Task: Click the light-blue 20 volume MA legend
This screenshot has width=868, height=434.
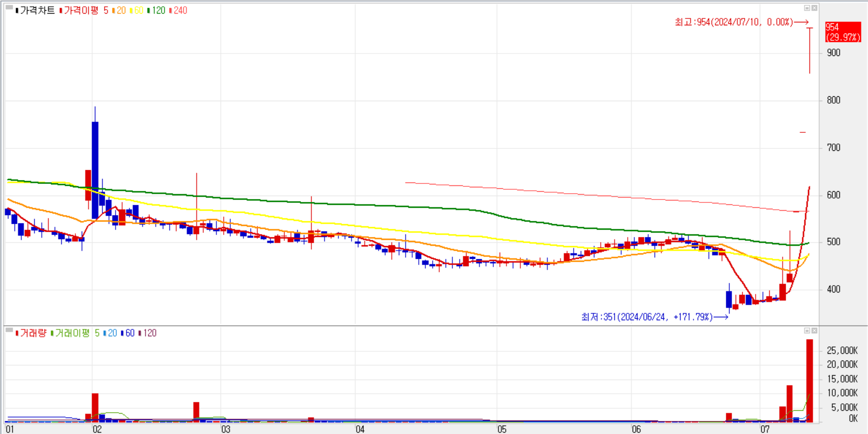Action: point(111,333)
